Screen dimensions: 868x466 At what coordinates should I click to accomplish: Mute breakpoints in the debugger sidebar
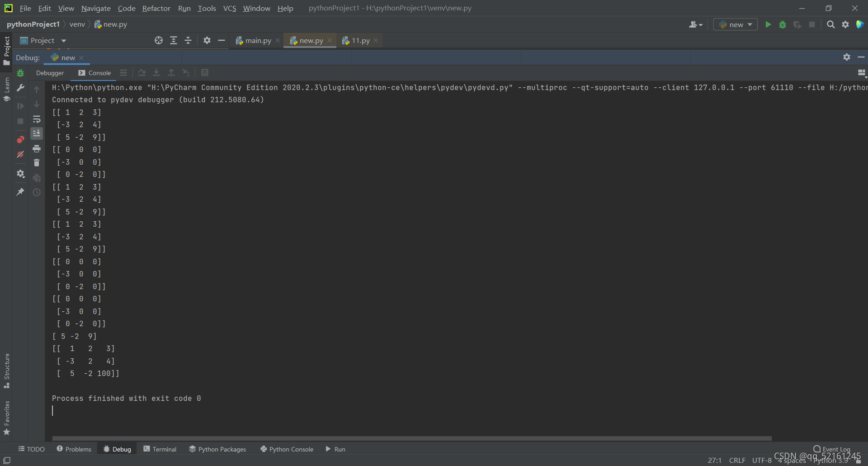tap(20, 154)
